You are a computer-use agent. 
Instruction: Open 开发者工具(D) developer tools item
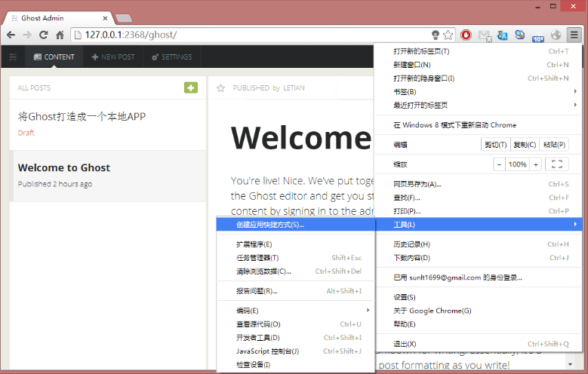pos(295,338)
